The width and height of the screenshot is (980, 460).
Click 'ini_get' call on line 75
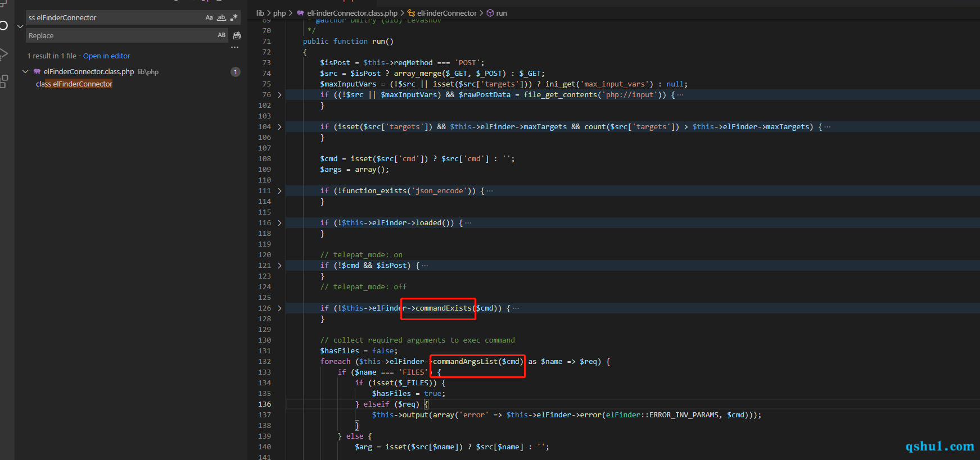pos(561,84)
